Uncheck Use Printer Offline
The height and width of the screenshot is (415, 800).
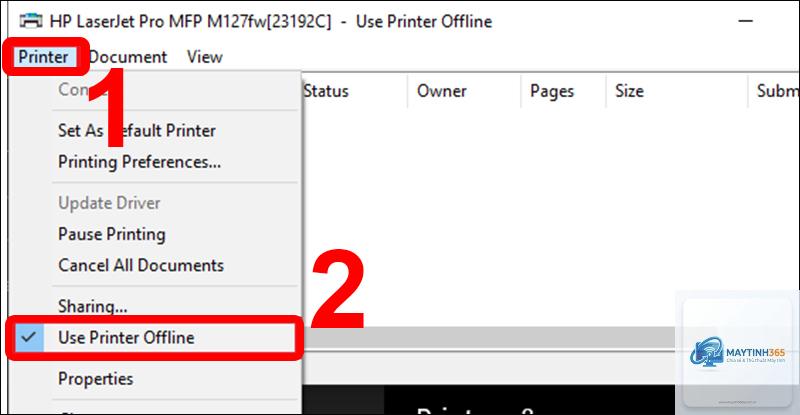[154, 337]
